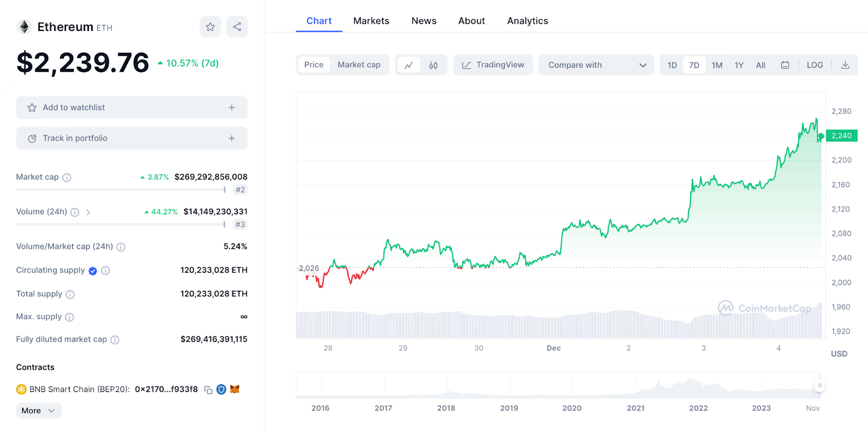The width and height of the screenshot is (868, 432).
Task: Show Circulating supply info icon
Action: pos(106,270)
